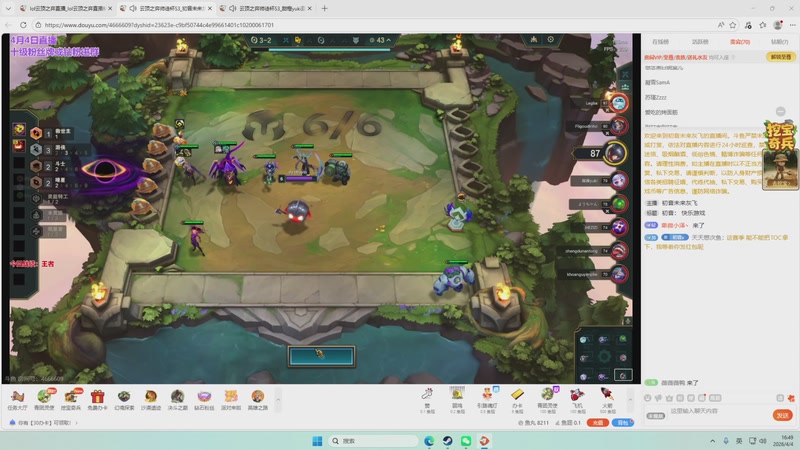Open the 挖宝奇兵 activity icon below the video
800x450 pixels.
click(x=71, y=399)
